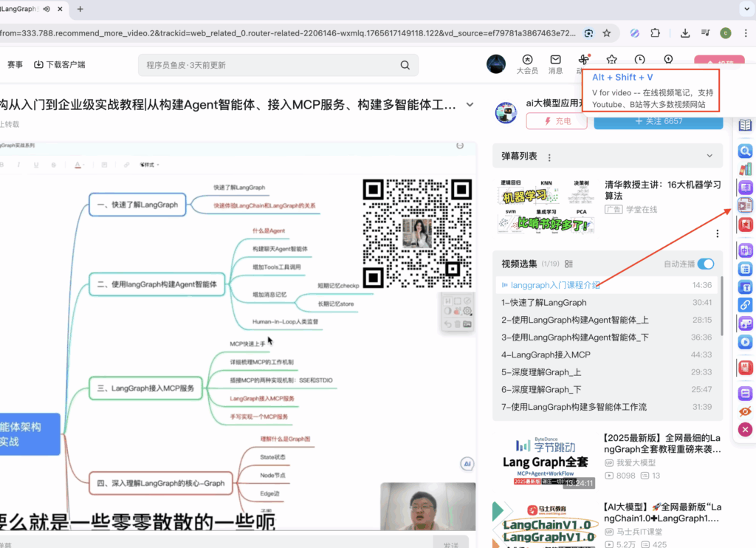Open Chrome downloads icon in toolbar
Screen dimensions: 756x548
click(685, 33)
